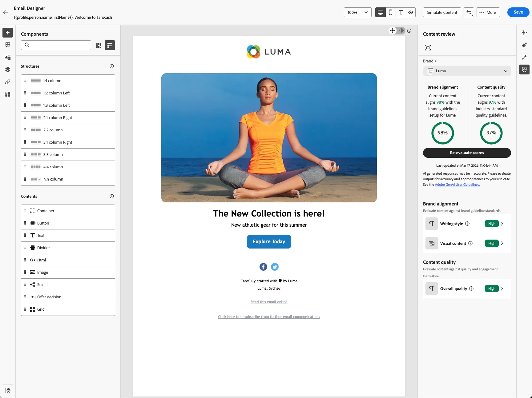
Task: Click the info icon next to Contents
Action: [112, 196]
